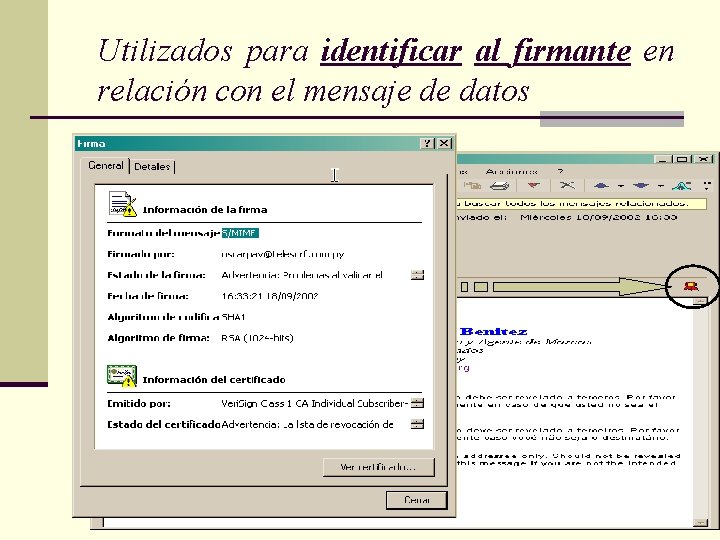Switch to the Detalles tab
720x540 pixels.
click(152, 166)
